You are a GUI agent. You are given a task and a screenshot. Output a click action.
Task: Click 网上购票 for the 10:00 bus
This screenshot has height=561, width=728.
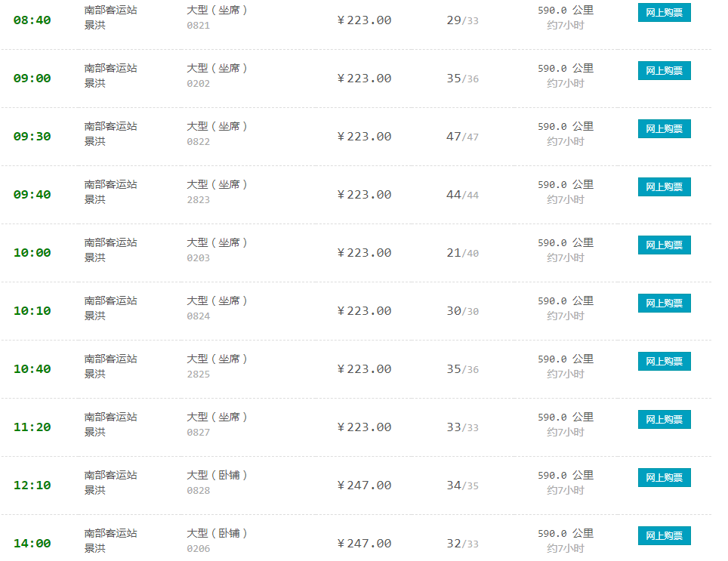pos(664,245)
